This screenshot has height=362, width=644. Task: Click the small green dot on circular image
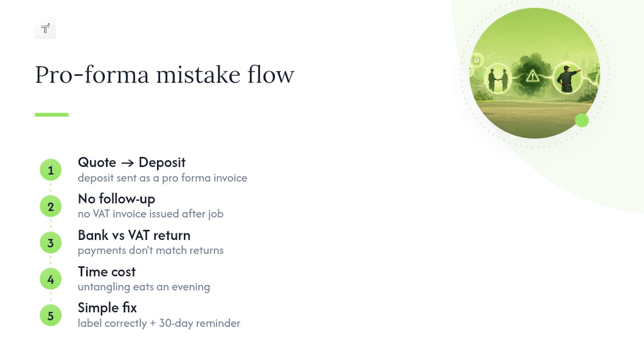582,120
